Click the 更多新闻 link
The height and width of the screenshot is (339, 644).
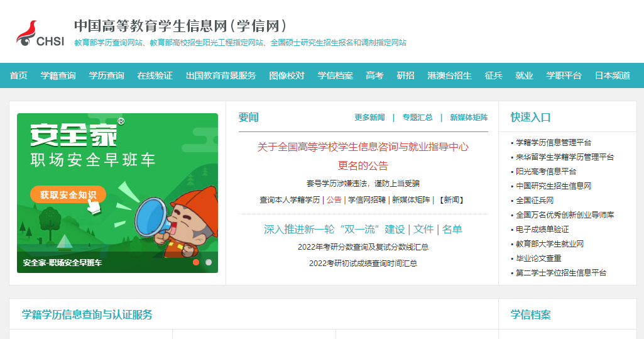369,118
